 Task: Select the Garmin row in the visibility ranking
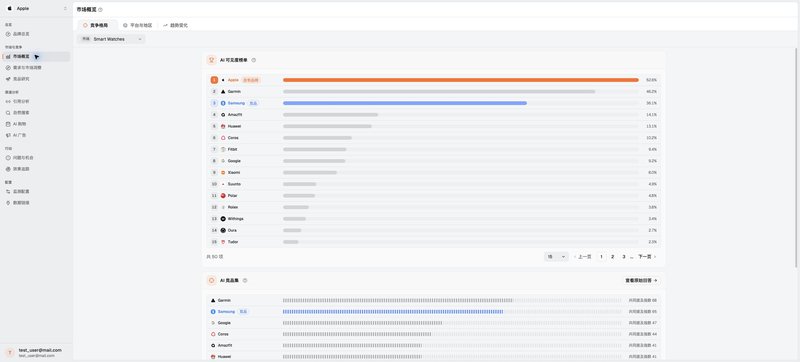point(434,92)
